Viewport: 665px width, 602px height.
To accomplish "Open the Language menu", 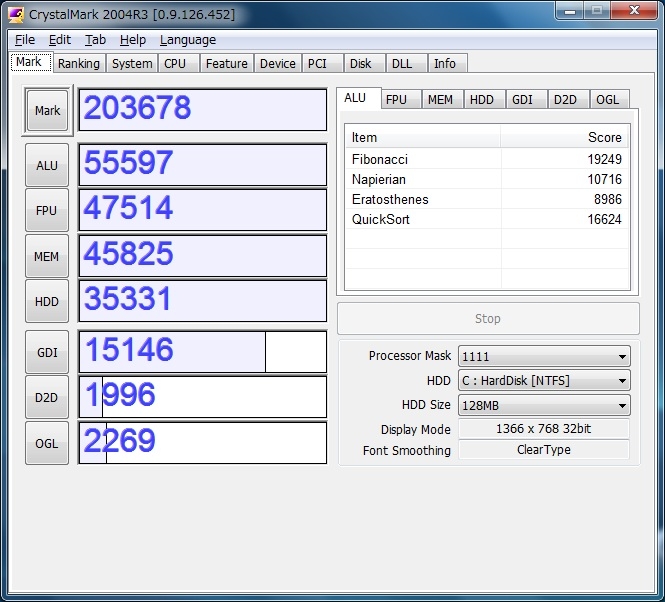I will coord(187,40).
